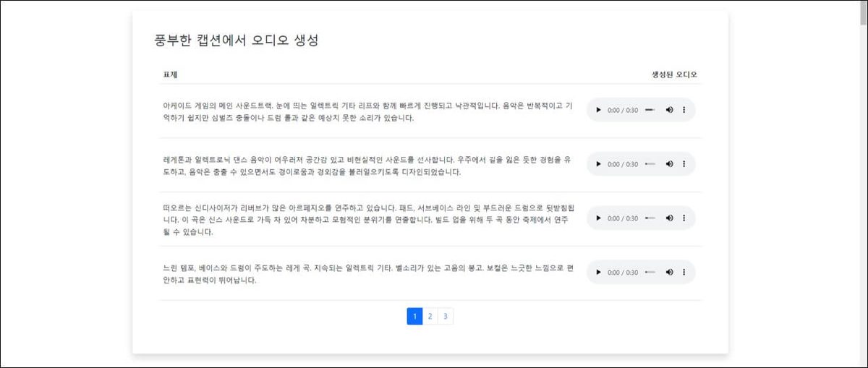Image resolution: width=868 pixels, height=368 pixels.
Task: Seek in the reggaeton audio progress bar
Action: coord(650,164)
